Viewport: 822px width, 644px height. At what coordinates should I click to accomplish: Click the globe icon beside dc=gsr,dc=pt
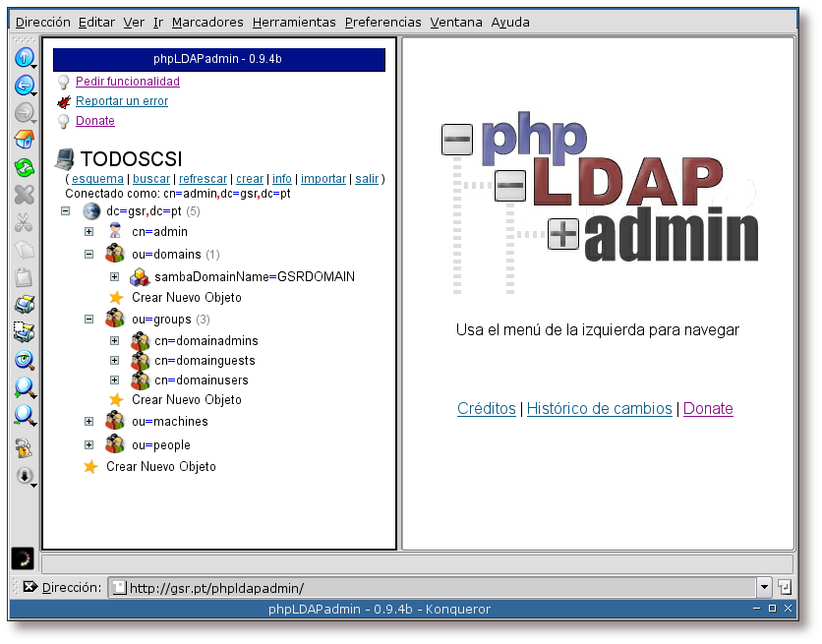[91, 211]
